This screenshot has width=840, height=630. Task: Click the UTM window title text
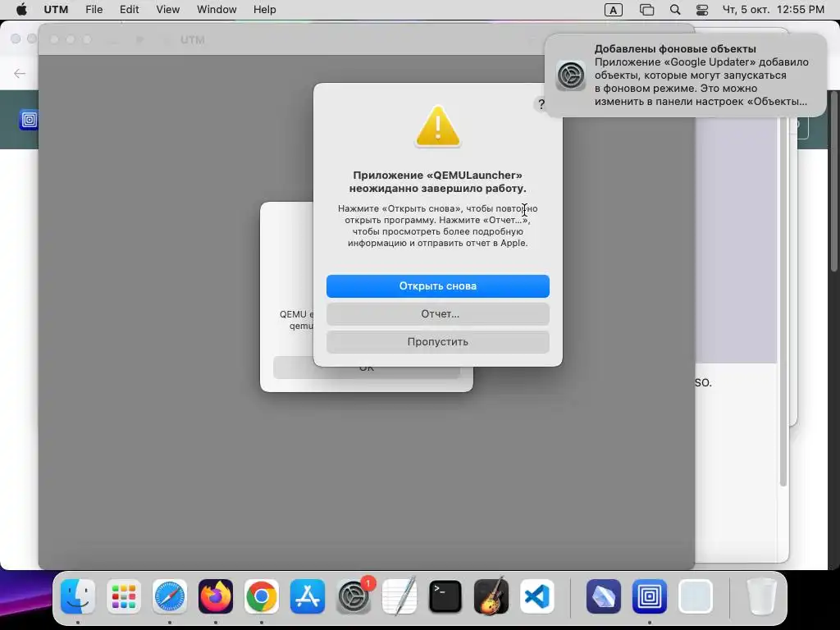[x=192, y=39]
